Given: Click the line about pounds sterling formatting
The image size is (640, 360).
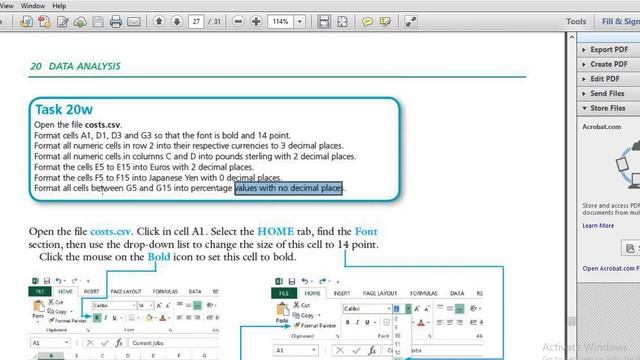Looking at the screenshot, I should [x=195, y=156].
